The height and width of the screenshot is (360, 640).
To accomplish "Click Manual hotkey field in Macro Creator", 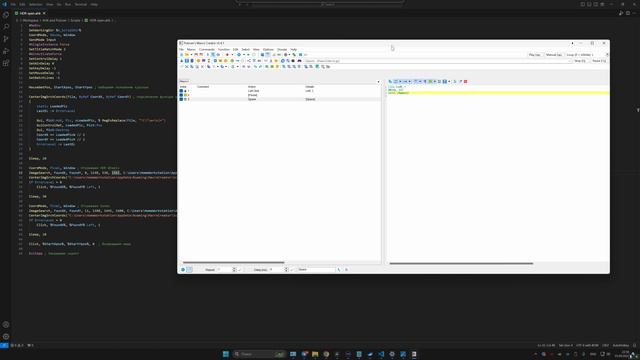I will pyautogui.click(x=553, y=55).
